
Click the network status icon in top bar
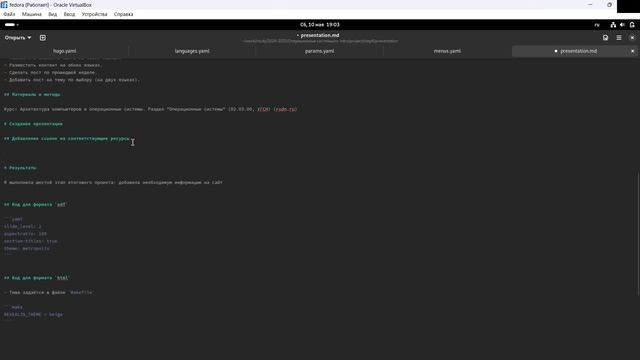(613, 25)
